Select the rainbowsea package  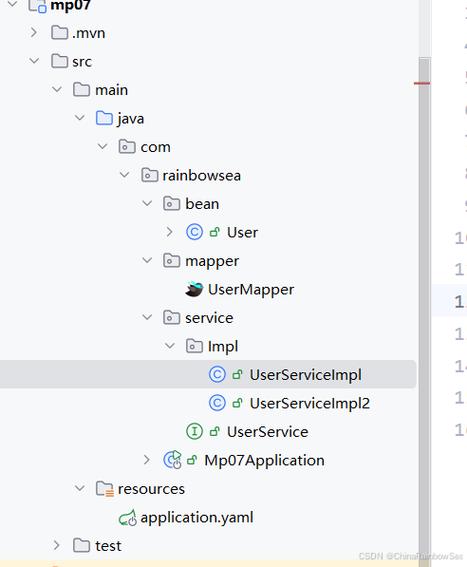click(201, 176)
